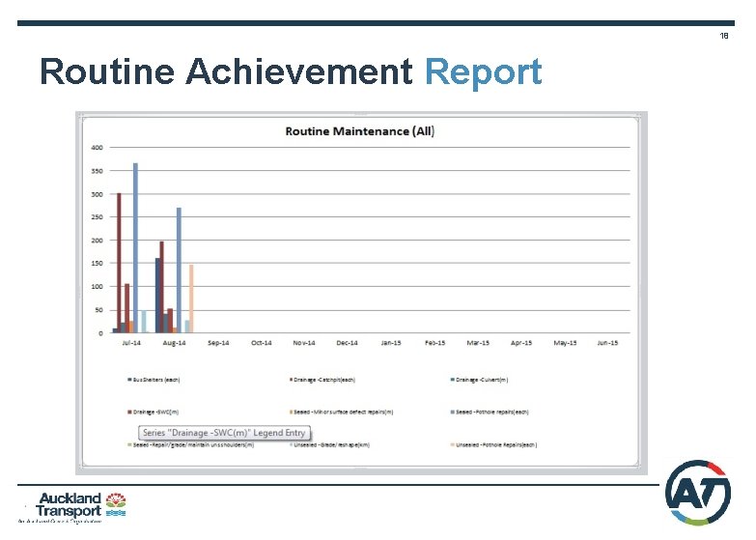Click the tallest blue bar in Jul-14
This screenshot has width=756, height=540.
pyautogui.click(x=135, y=248)
